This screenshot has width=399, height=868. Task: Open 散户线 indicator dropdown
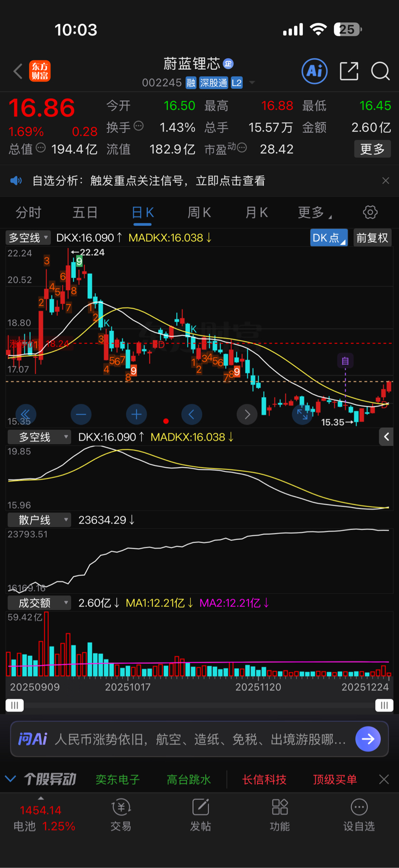tap(39, 520)
